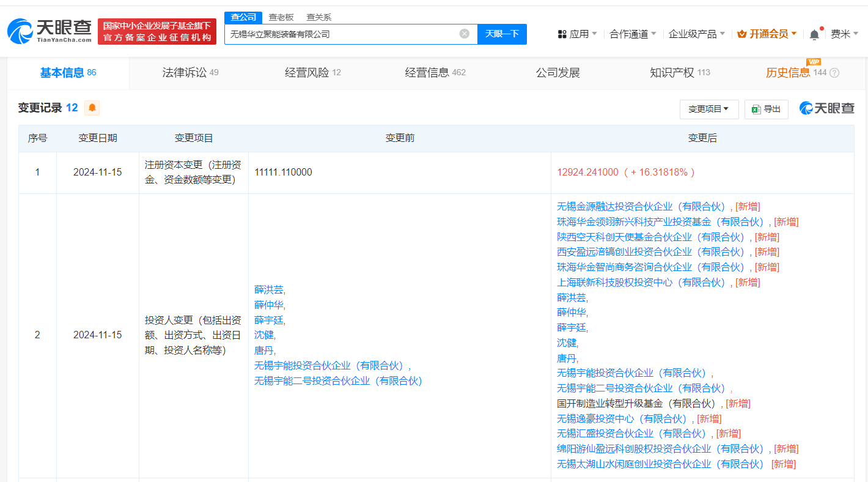The height and width of the screenshot is (482, 868).
Task: Click help question mark beside 历史信息
Action: [x=834, y=73]
